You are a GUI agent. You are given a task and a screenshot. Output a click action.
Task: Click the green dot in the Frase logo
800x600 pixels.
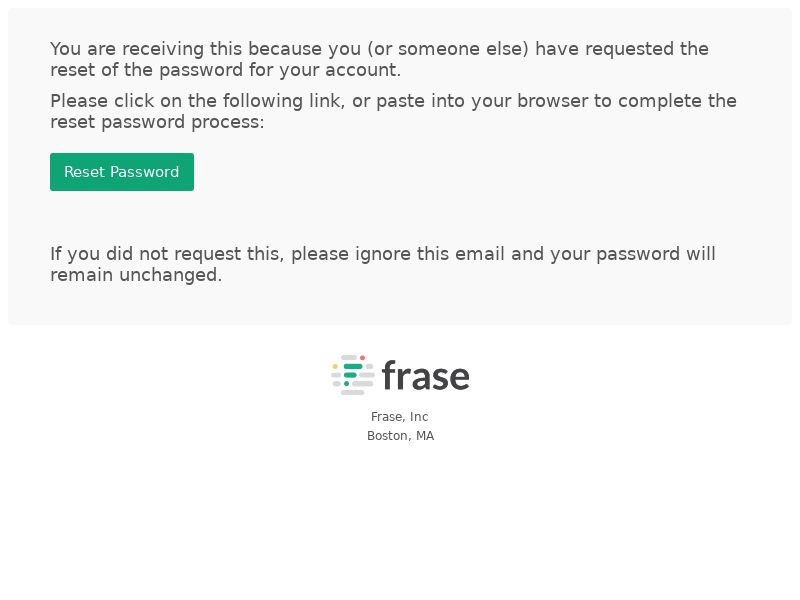click(x=346, y=384)
